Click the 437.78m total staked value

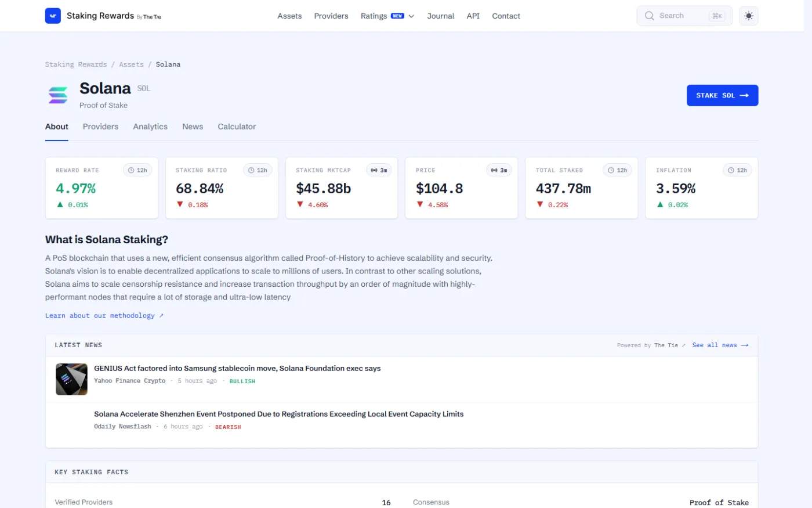[x=563, y=189]
